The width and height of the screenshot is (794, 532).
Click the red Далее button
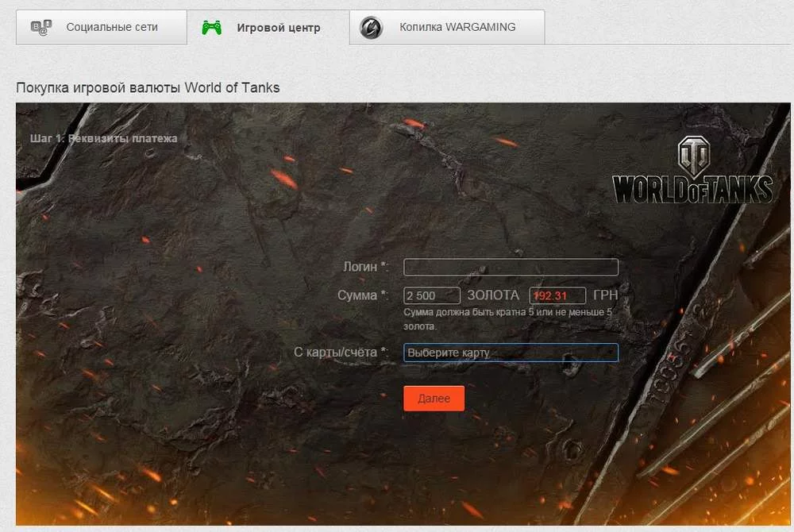point(434,399)
